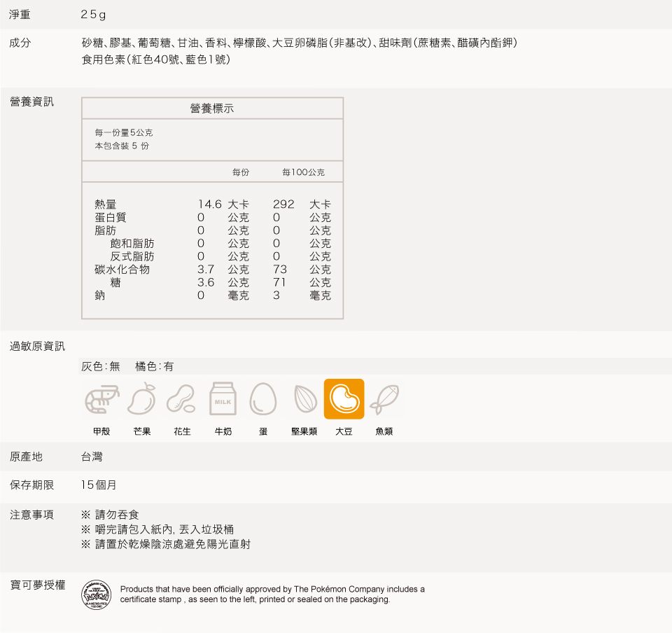Click the 3.7 carbohydrate per serving value
This screenshot has width=672, height=633.
206,269
